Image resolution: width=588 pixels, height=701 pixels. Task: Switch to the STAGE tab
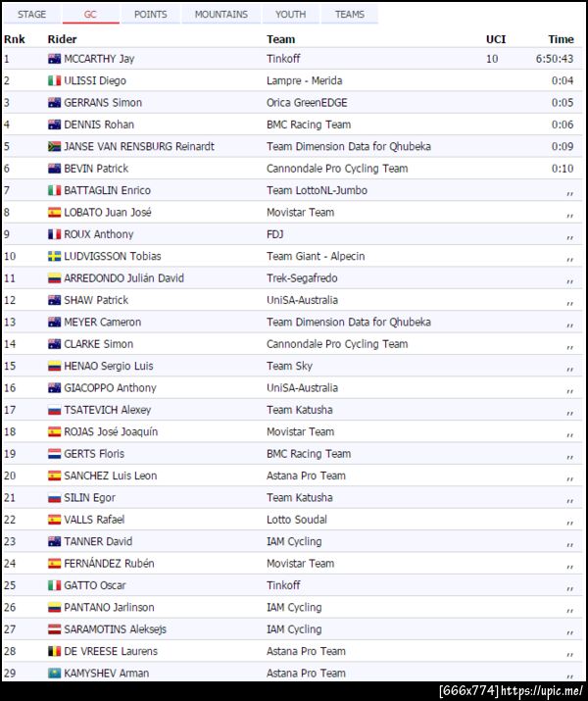point(31,15)
